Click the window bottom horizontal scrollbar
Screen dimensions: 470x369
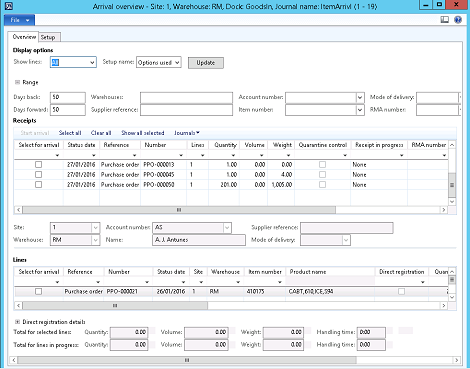click(x=187, y=360)
